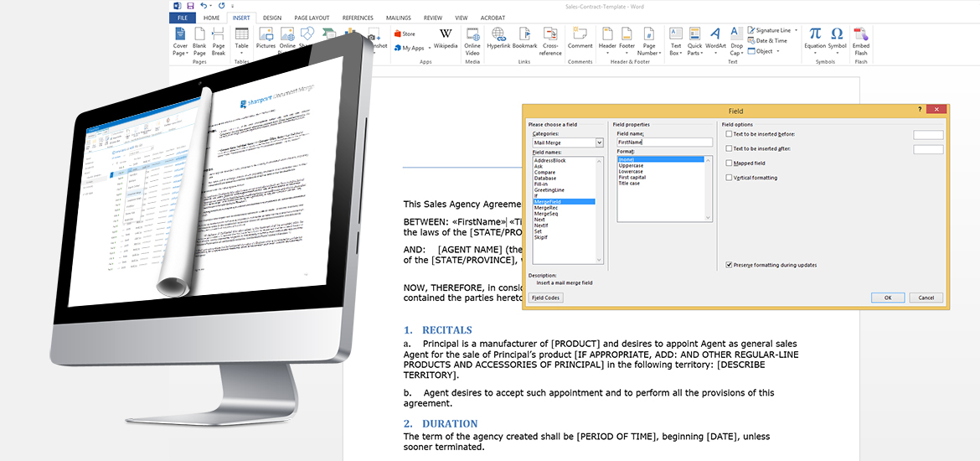This screenshot has height=461, width=980.
Task: Switch to the DESIGN tab
Action: (x=272, y=18)
